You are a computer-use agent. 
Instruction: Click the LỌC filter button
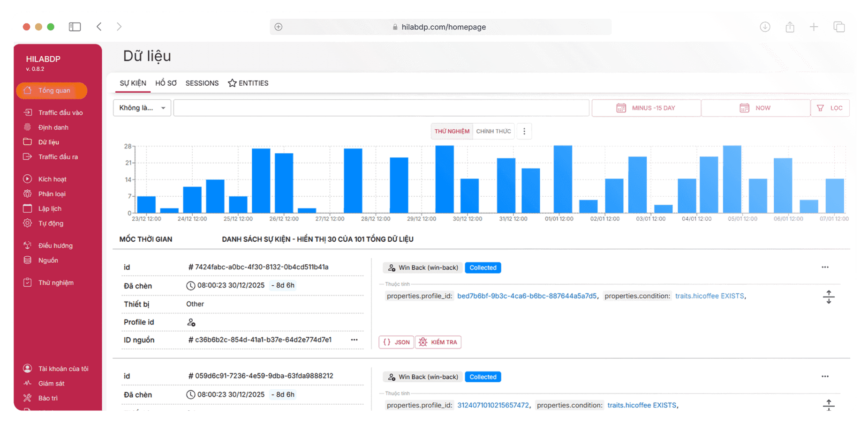click(830, 108)
